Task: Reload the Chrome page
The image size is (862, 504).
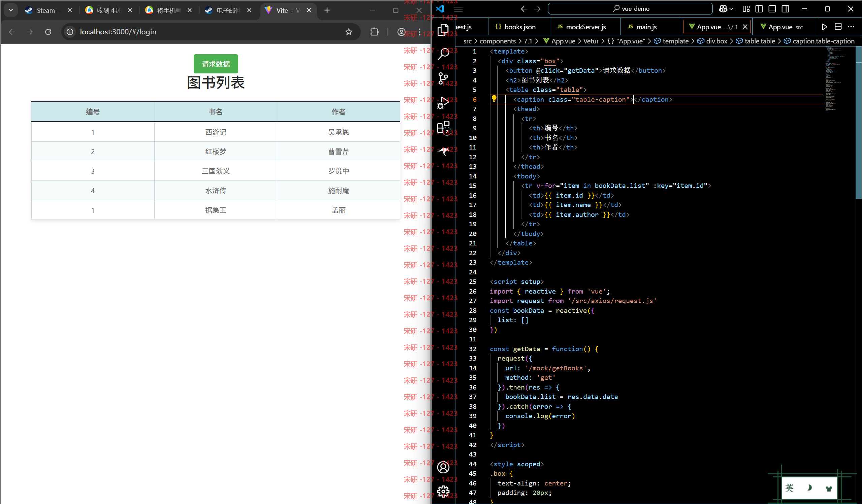Action: pos(48,32)
